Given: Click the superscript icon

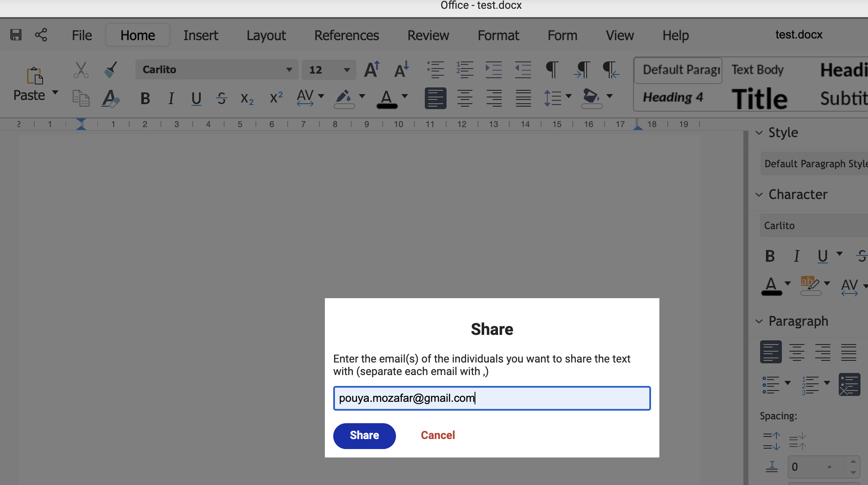Looking at the screenshot, I should [276, 98].
